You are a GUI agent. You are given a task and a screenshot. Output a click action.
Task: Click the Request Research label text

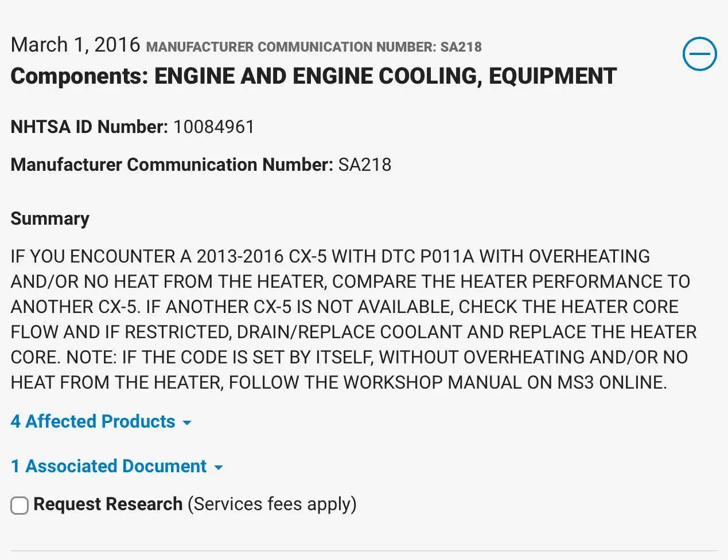108,504
